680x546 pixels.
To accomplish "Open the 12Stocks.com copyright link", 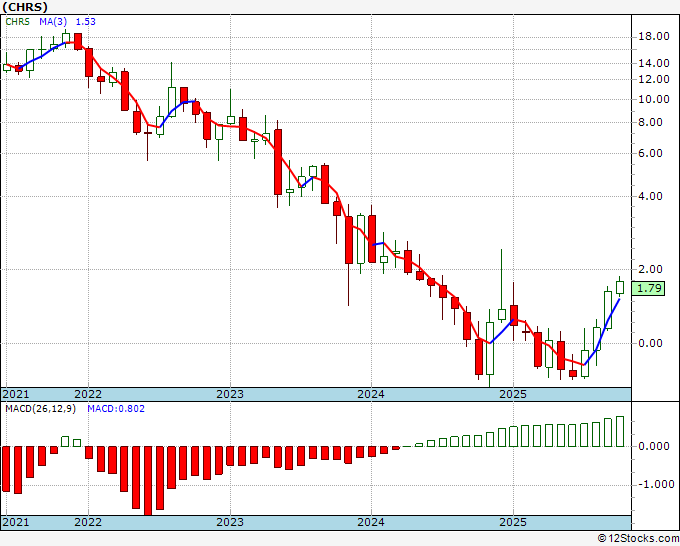I will (638, 539).
